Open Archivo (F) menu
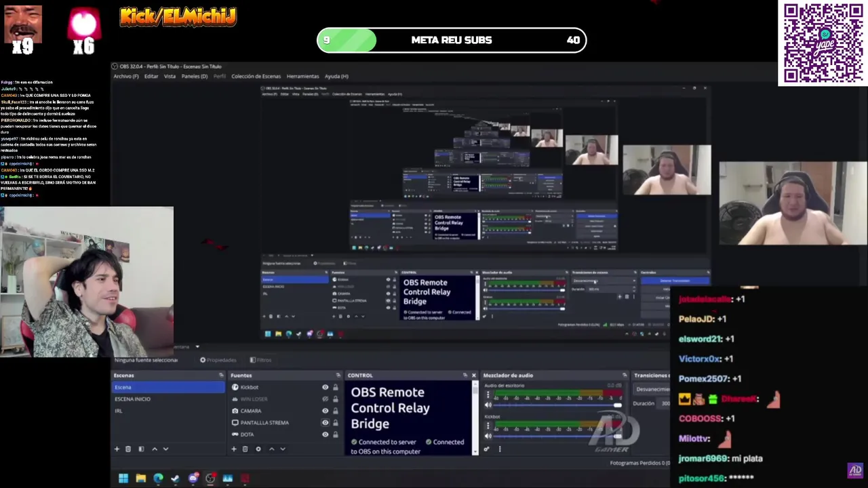Screen dimensions: 868x488 tap(126, 77)
